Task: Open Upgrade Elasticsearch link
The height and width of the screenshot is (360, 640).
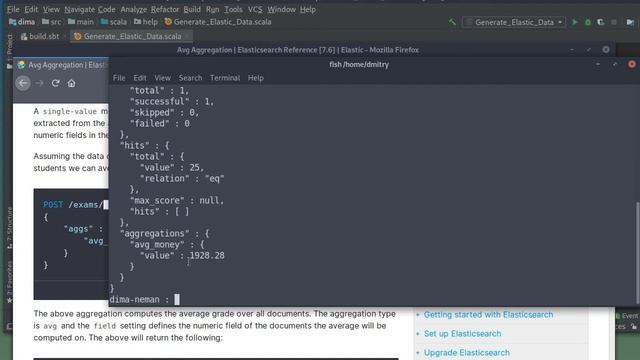Action: [467, 352]
